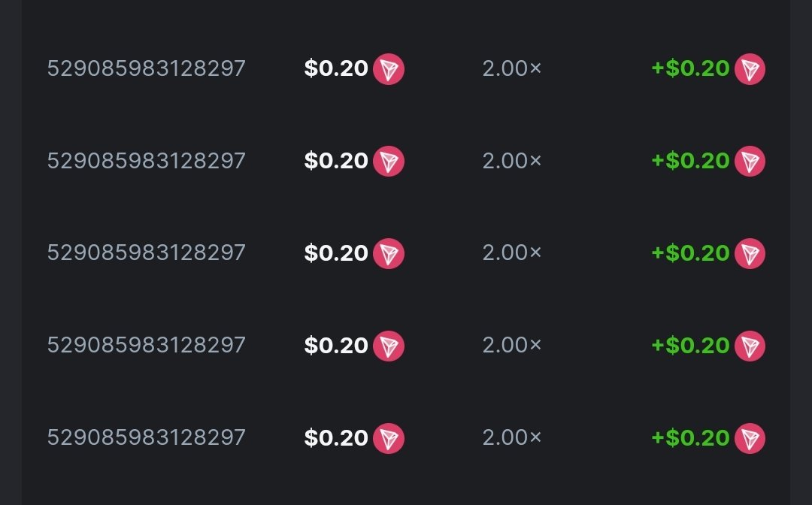
Task: Click the TRON icon beside second row's payout
Action: 750,161
